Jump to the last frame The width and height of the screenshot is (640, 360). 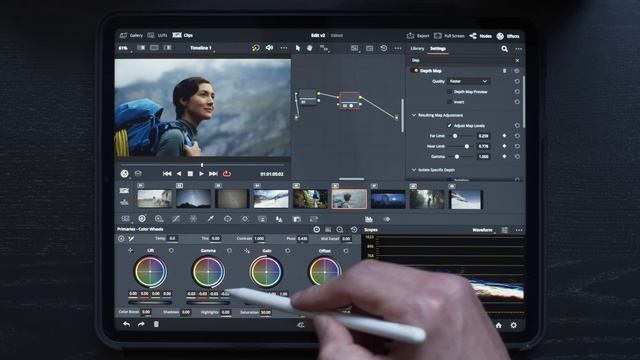[213, 174]
